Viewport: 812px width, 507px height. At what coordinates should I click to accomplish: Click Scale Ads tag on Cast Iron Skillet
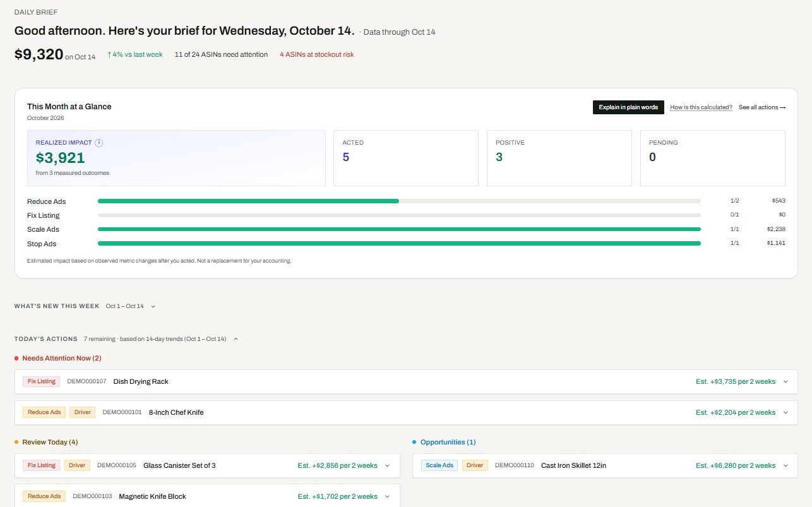click(x=439, y=465)
